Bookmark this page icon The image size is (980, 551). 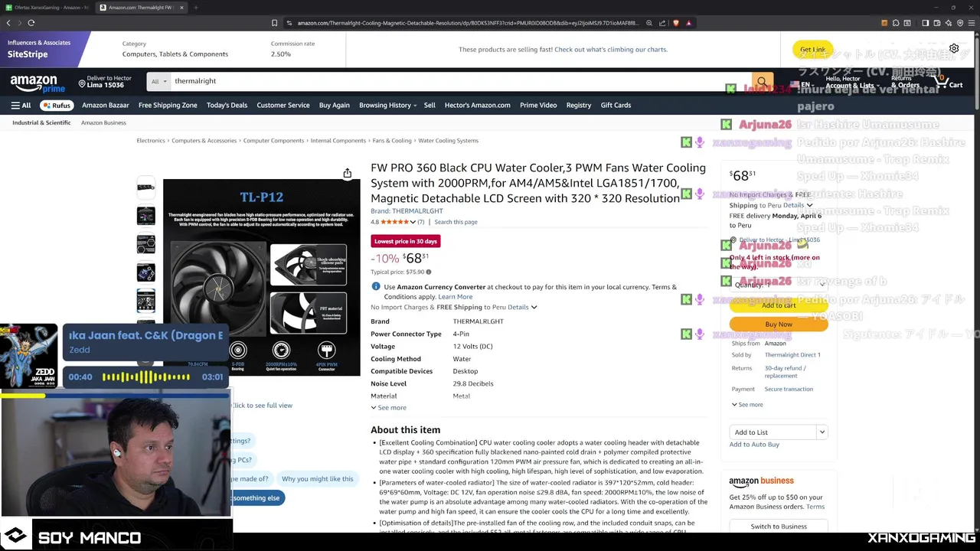click(274, 23)
